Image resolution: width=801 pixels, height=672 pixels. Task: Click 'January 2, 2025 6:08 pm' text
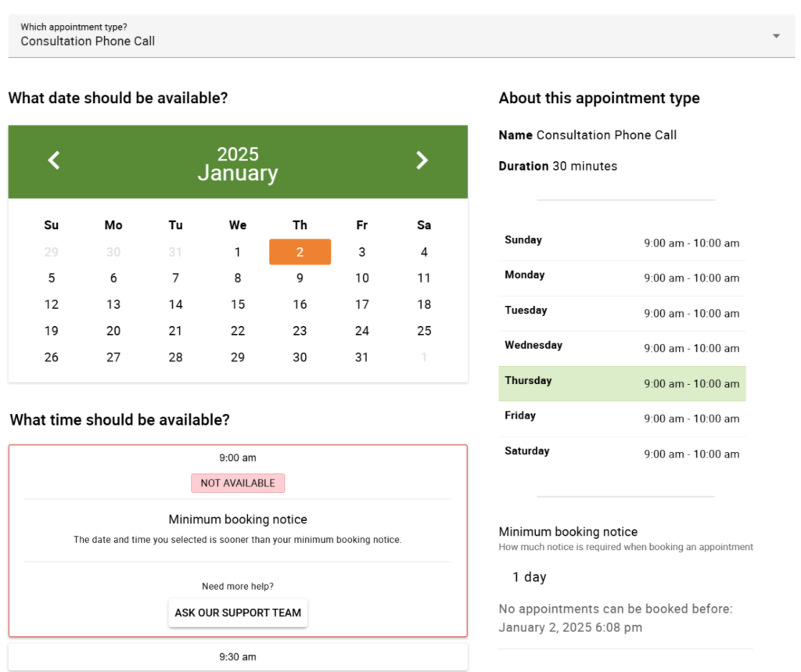click(570, 627)
